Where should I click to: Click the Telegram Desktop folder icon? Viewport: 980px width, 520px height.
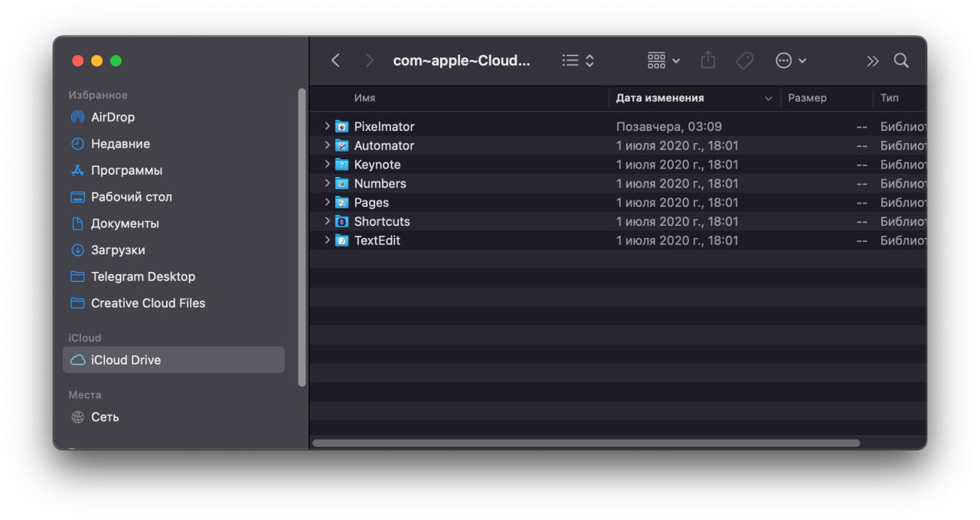[x=77, y=276]
